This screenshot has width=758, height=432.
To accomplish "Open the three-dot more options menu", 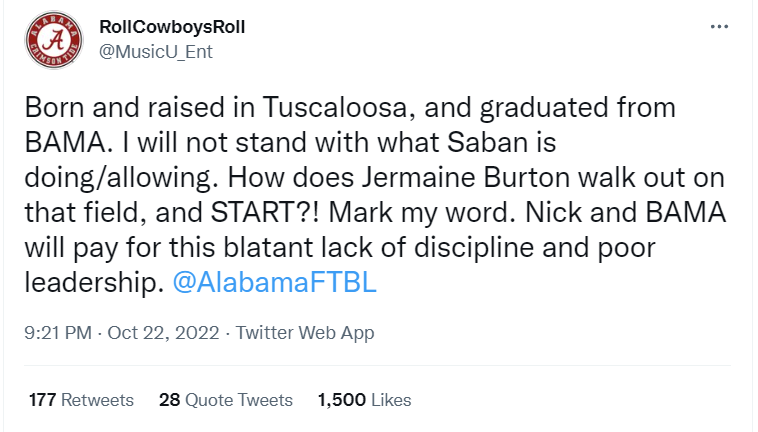I will pyautogui.click(x=719, y=27).
